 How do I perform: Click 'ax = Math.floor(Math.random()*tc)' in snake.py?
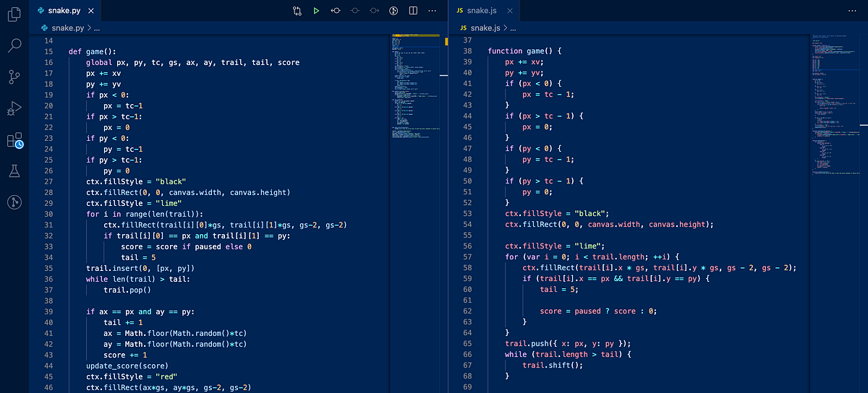pos(175,333)
